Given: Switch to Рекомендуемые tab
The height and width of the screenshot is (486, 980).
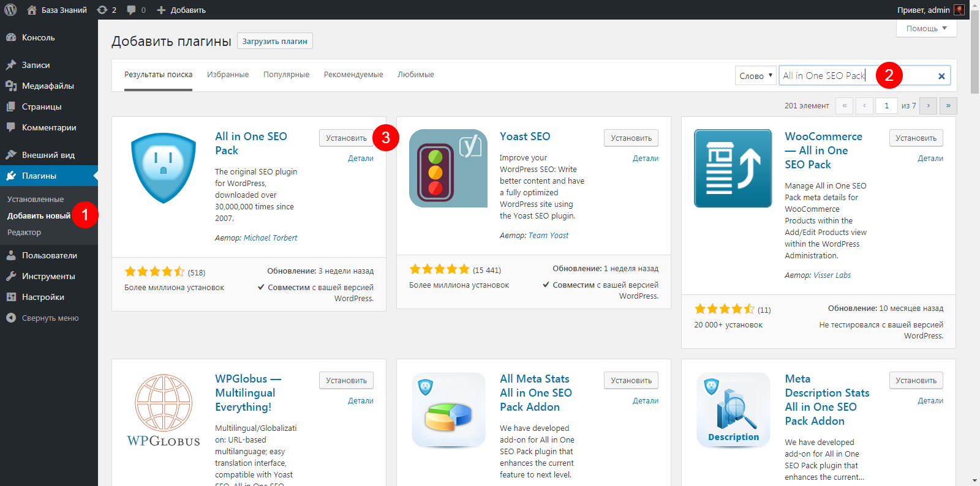Looking at the screenshot, I should coord(353,75).
